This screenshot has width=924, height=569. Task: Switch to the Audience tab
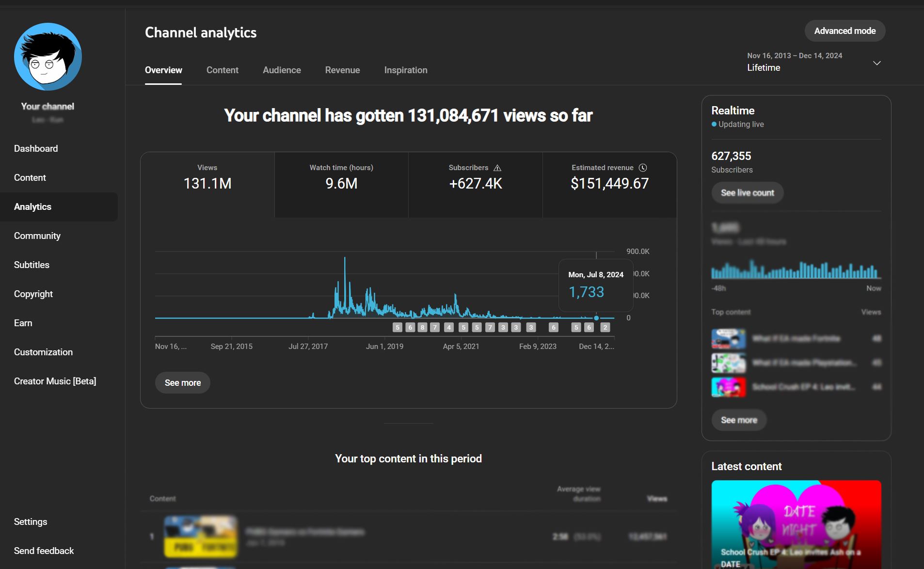282,70
